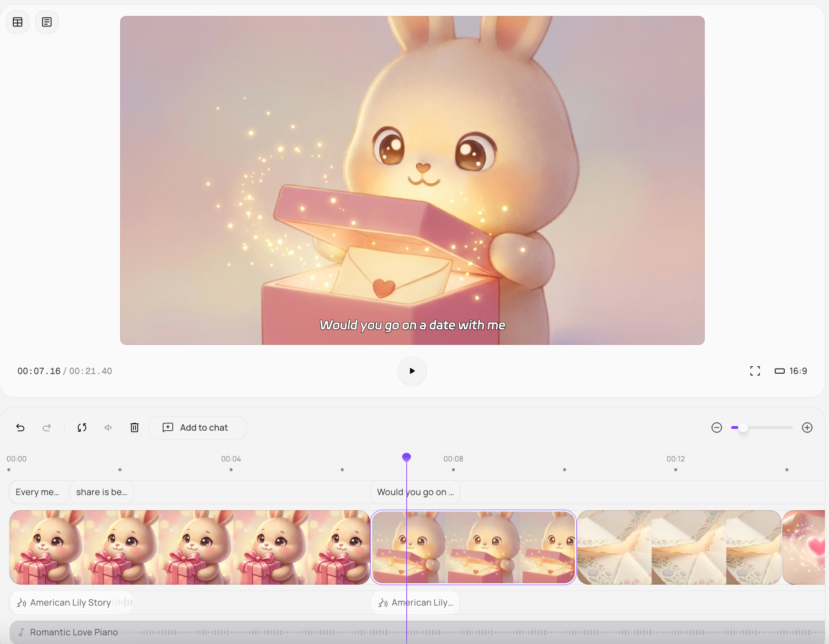Viewport: 829px width, 644px height.
Task: Play the video preview
Action: click(x=412, y=371)
